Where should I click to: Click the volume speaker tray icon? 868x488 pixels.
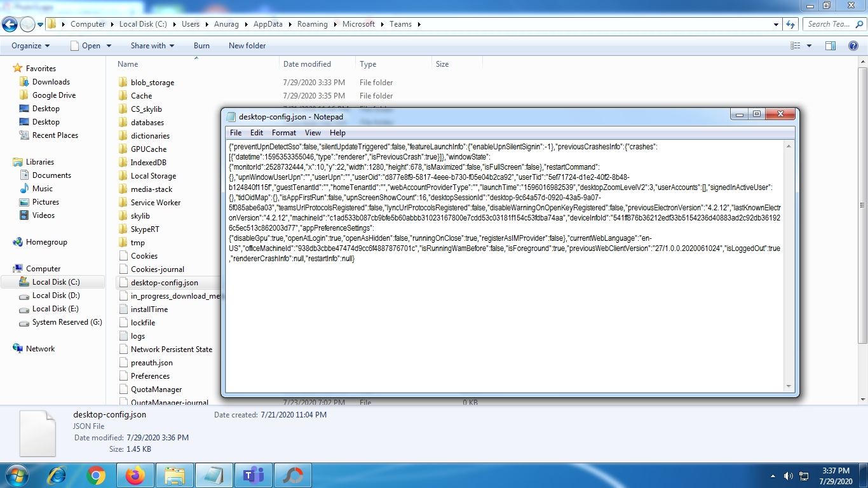[x=788, y=476]
